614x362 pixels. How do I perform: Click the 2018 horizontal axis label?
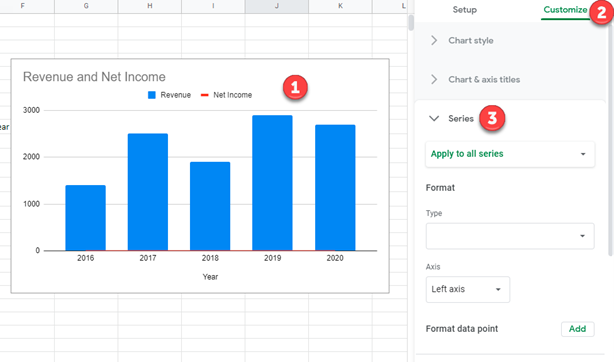click(210, 258)
